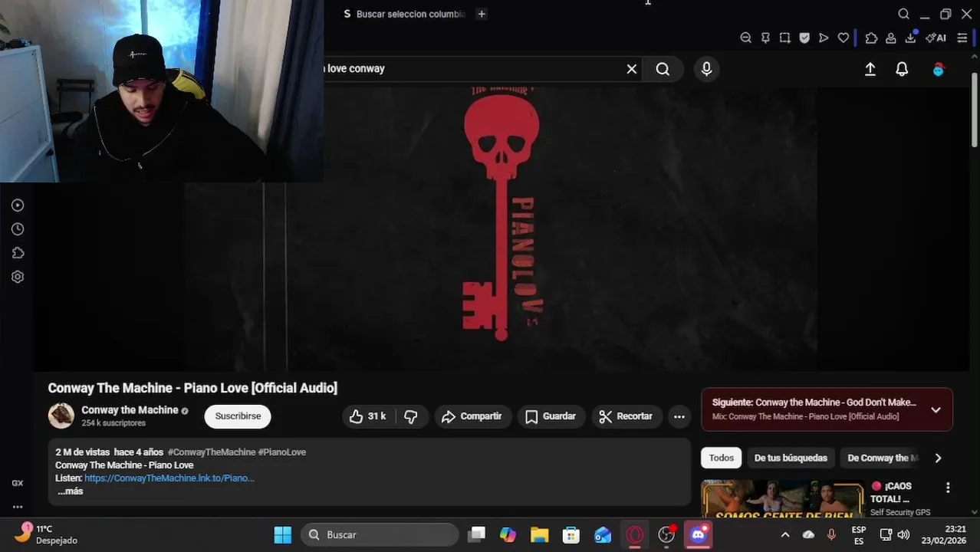Open Copilot from taskbar

508,534
